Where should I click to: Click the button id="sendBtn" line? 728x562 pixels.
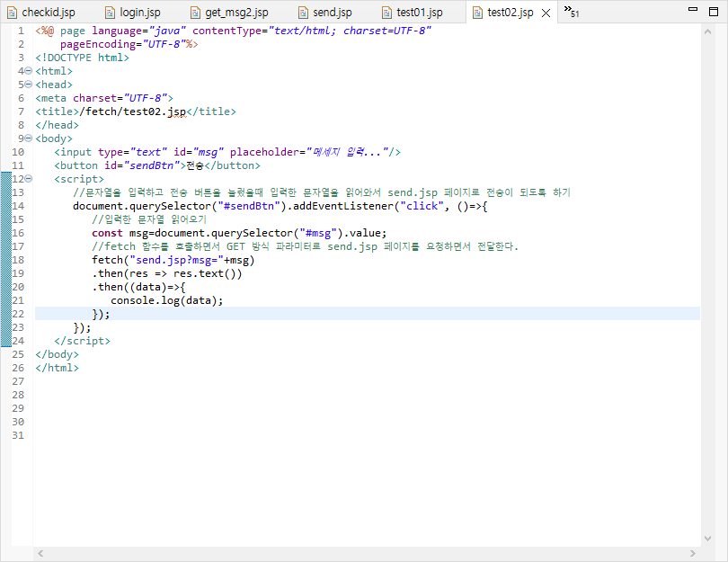[x=157, y=165]
